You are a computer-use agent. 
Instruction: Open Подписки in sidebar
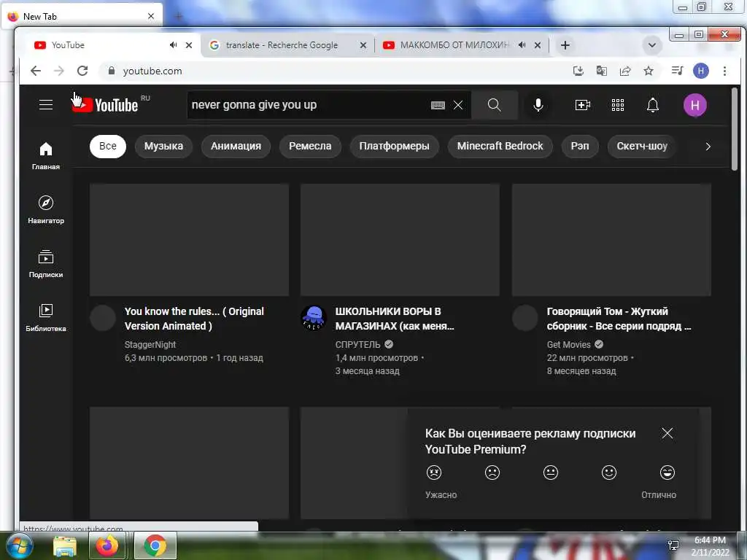tap(46, 263)
